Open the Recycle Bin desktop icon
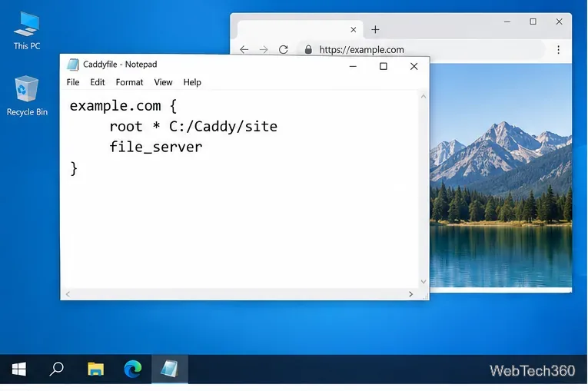588x391 pixels. 27,96
